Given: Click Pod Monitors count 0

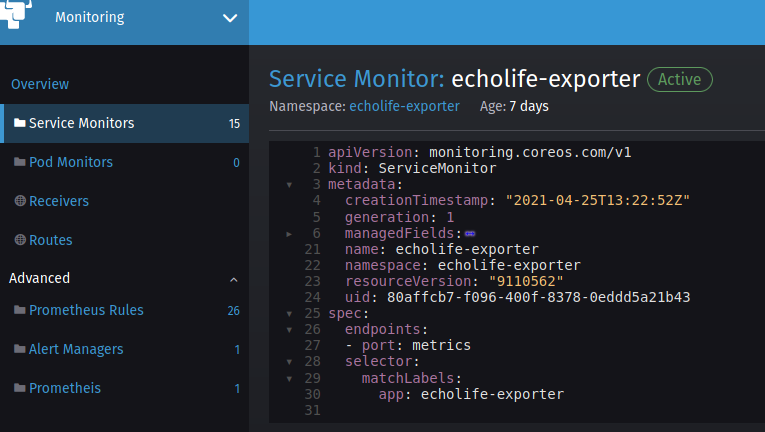Looking at the screenshot, I should click(236, 163).
